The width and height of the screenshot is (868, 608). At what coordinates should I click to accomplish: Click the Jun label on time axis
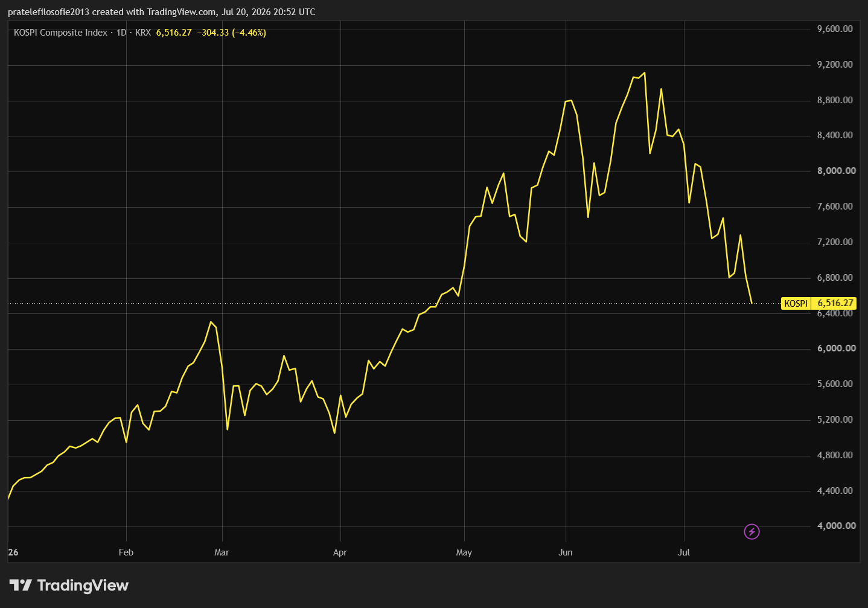[x=566, y=552]
